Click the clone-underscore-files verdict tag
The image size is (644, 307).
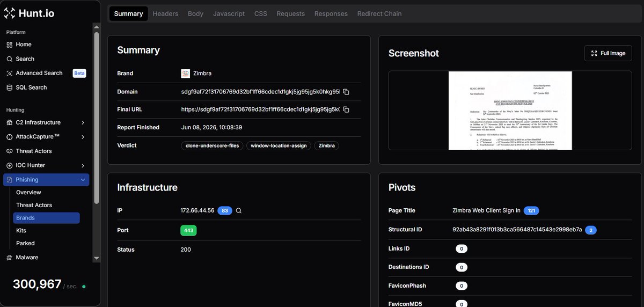213,145
